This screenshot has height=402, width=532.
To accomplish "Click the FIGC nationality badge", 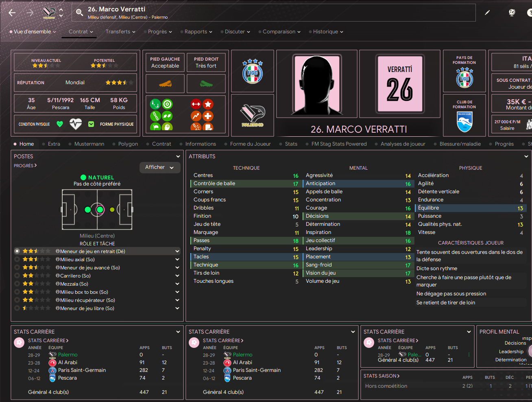I will click(253, 72).
